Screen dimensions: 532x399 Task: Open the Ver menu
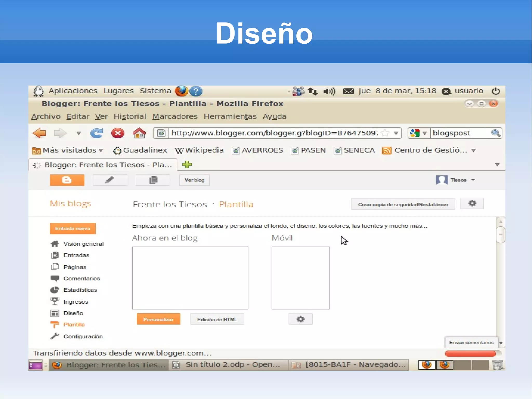[x=101, y=116]
